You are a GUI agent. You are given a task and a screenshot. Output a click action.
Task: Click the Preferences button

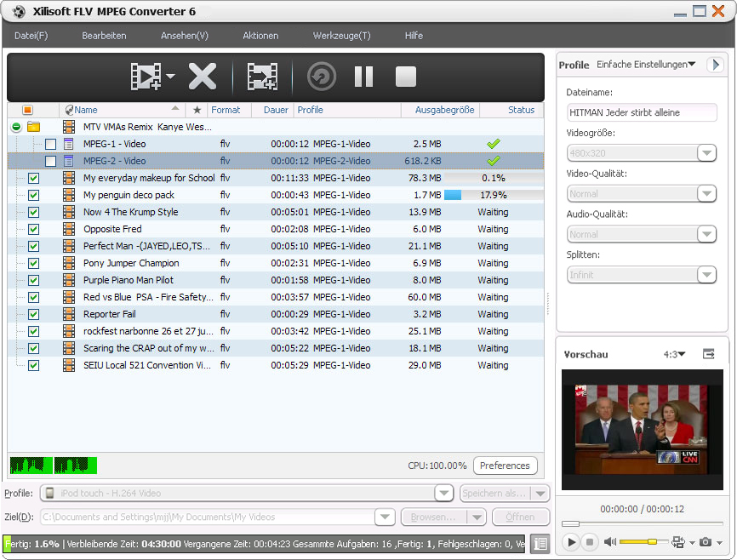[x=505, y=466]
